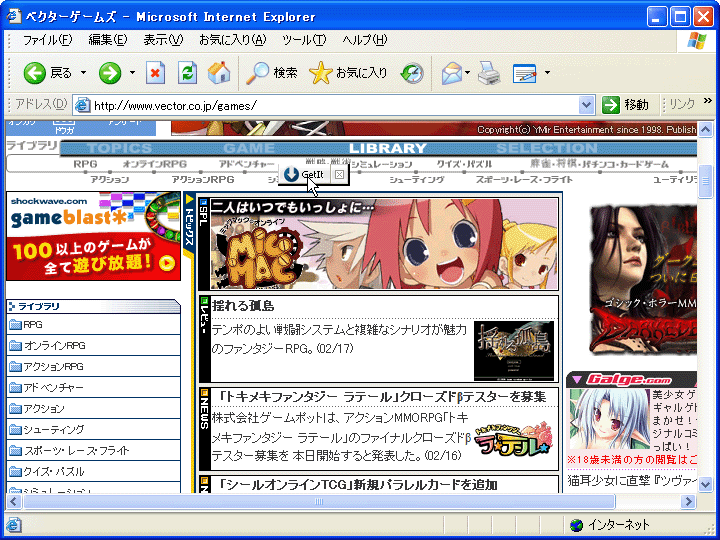This screenshot has height=540, width=720.
Task: Open the クイズ・パズル link in top navigation
Action: pyautogui.click(x=464, y=164)
